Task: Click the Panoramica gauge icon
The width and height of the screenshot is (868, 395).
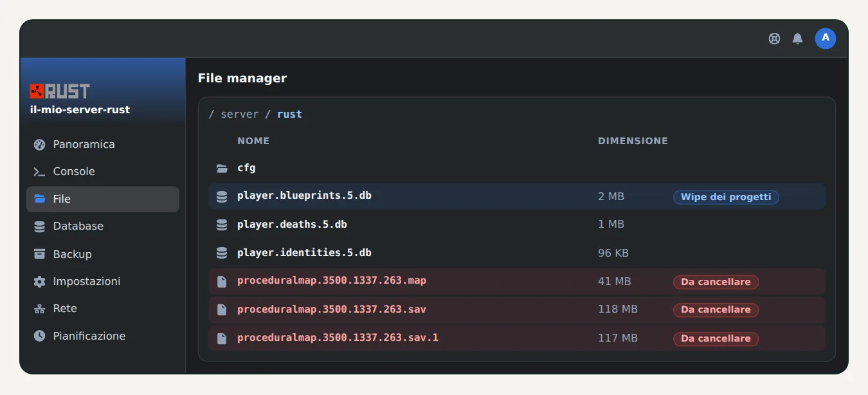Action: 40,144
